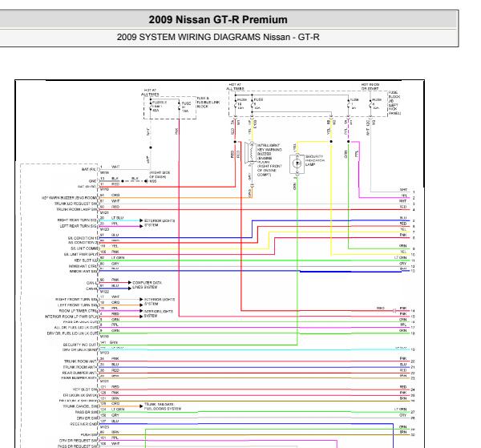Click the 'TRUNK LID REQUEST SW' pin label
Image resolution: width=481 pixels, height=448 pixels.
75,204
